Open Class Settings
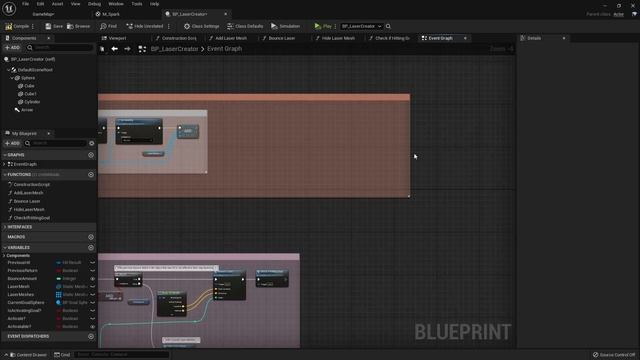Image resolution: width=640 pixels, height=360 pixels. click(201, 26)
